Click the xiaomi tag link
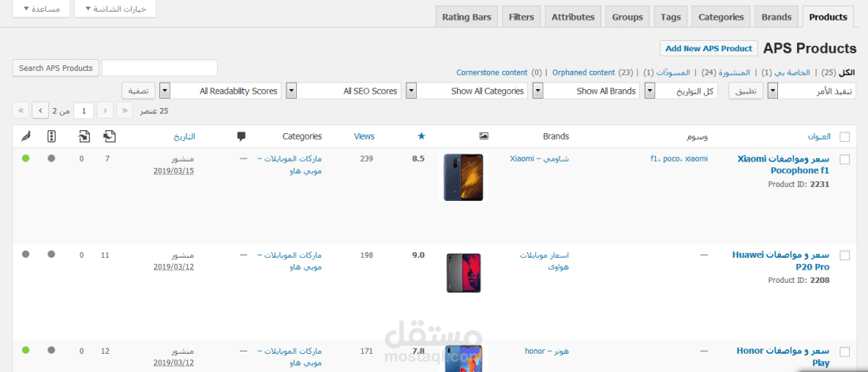This screenshot has width=868, height=372. pos(697,158)
